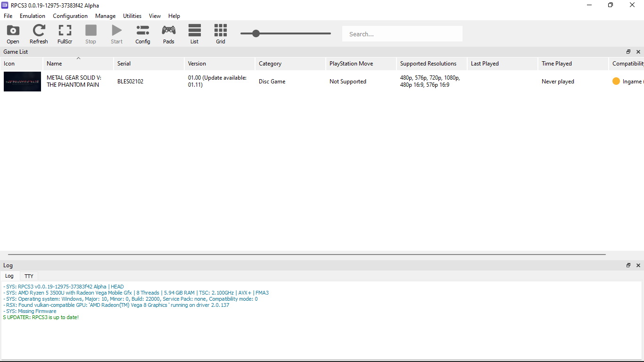644x362 pixels.
Task: Float the Game List panel
Action: 628,52
